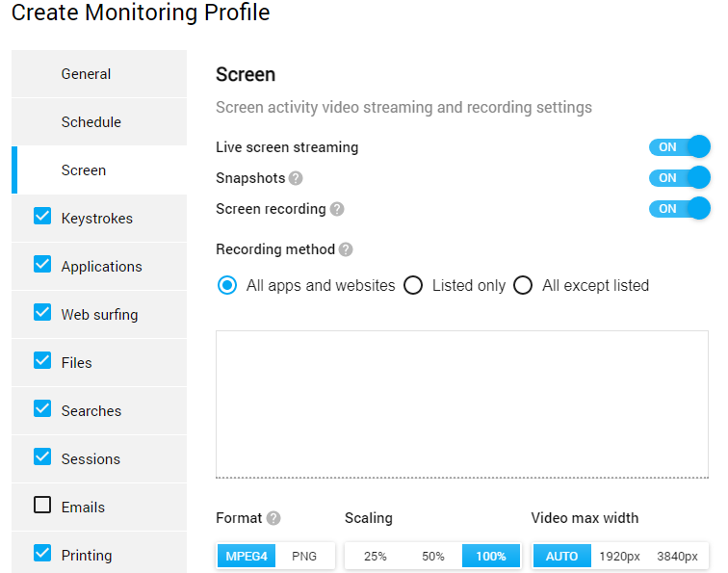Uncheck the Web surfing checkbox
The width and height of the screenshot is (728, 573).
click(x=42, y=312)
